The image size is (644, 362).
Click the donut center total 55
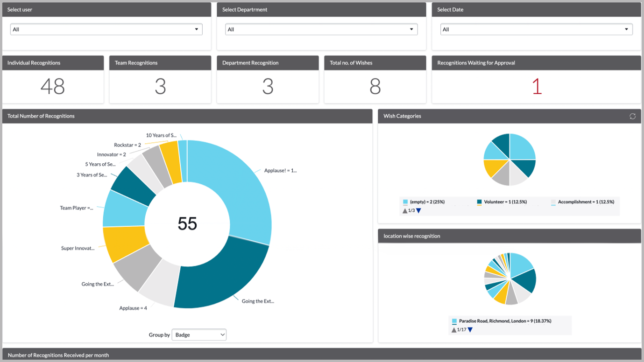point(187,224)
